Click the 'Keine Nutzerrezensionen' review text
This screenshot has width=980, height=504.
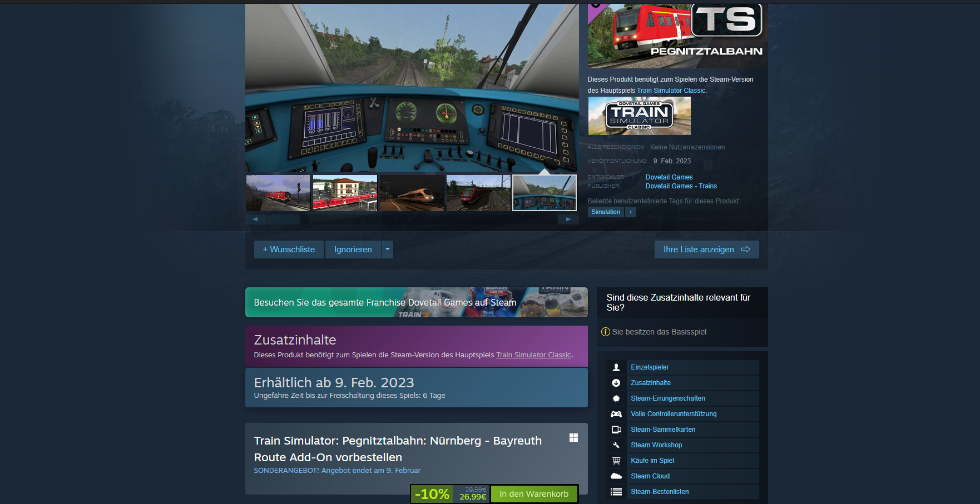pyautogui.click(x=687, y=147)
